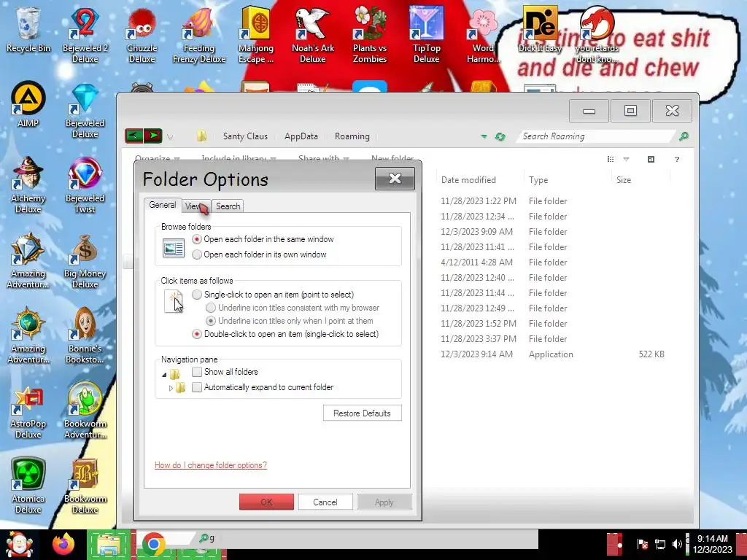Open Bejeweled Twist desktop icon
Image resolution: width=747 pixels, height=560 pixels.
(85, 184)
